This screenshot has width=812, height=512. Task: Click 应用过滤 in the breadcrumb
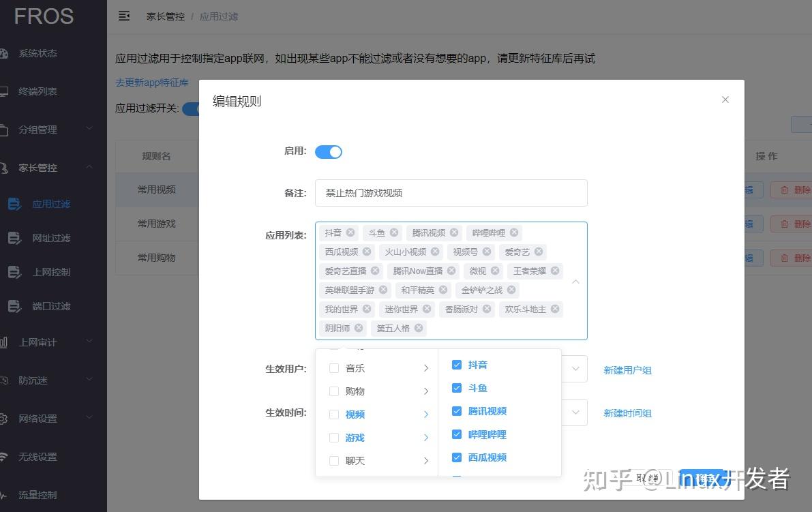pos(218,16)
